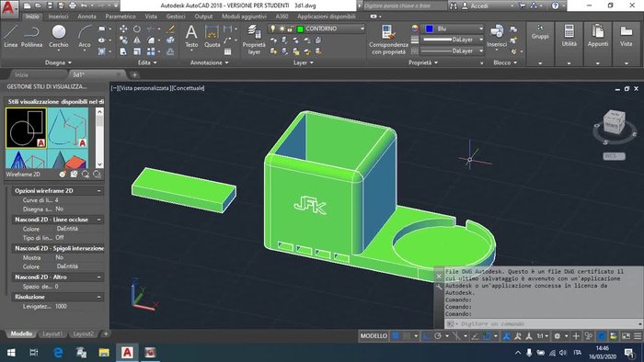This screenshot has width=644, height=362.
Task: Click the Accedi sign-in button
Action: click(479, 6)
